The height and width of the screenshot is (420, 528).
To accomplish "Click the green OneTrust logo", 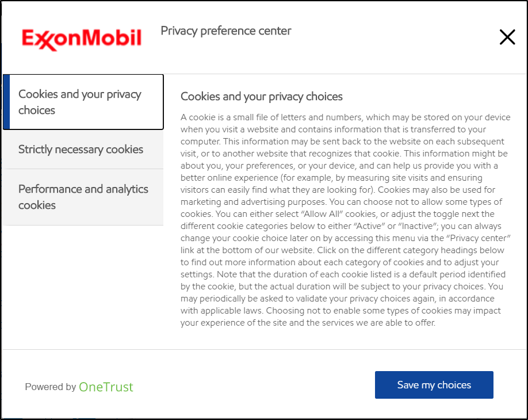I will click(x=106, y=387).
